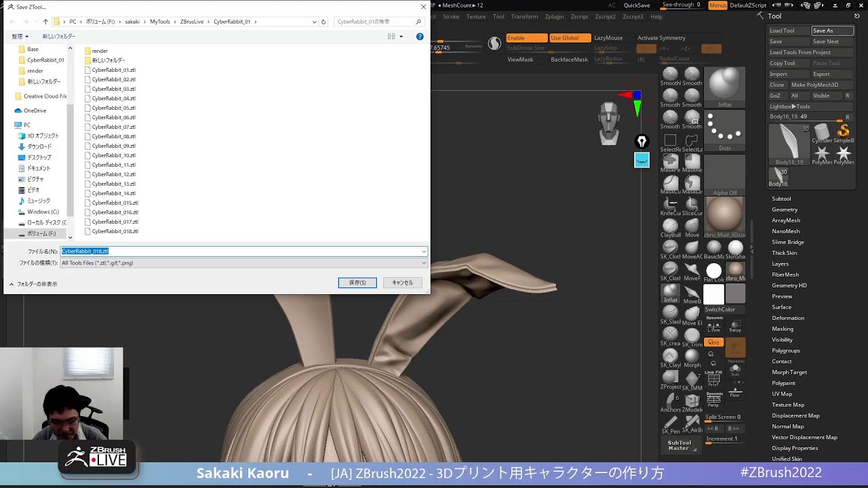Screen dimensions: 868x488
Task: Open the view options dropdown in the dialog
Action: (401, 37)
